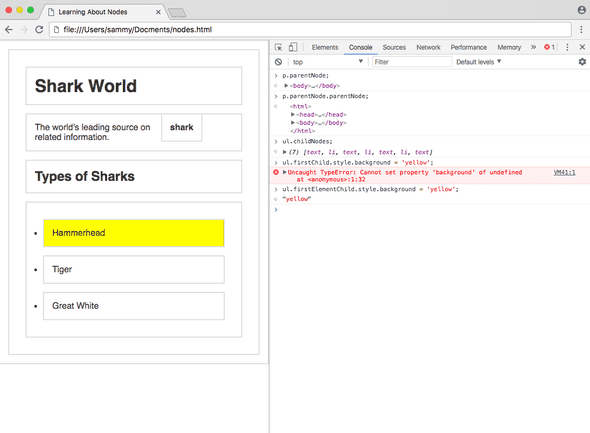Show more DevTools tabs chevron

coord(533,47)
